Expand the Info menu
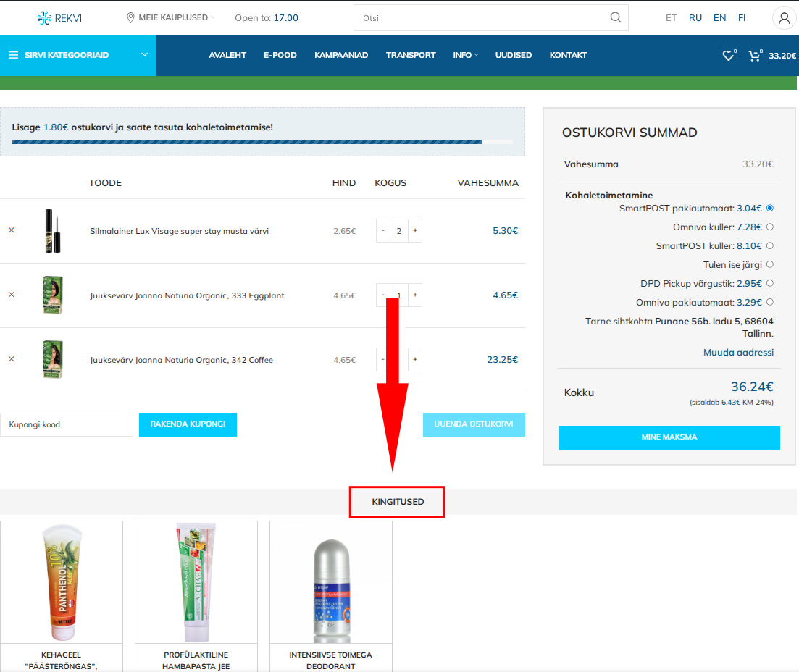This screenshot has width=799, height=672. [465, 55]
